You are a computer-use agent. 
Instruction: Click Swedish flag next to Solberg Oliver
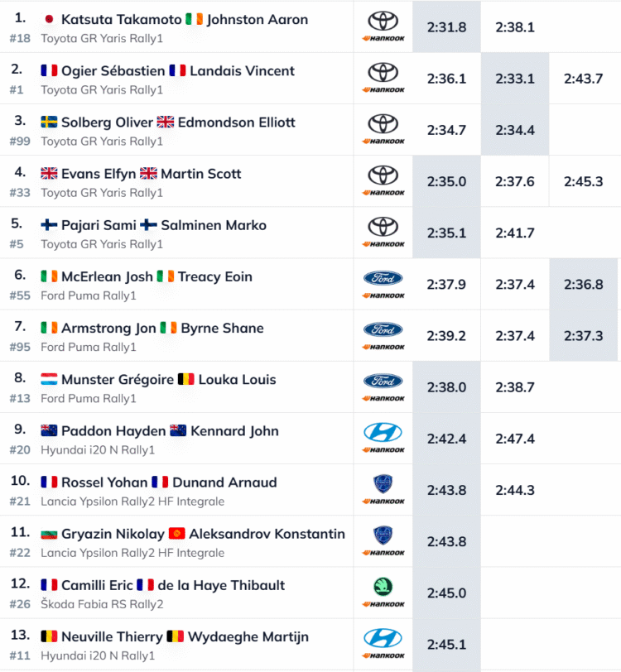click(x=49, y=122)
